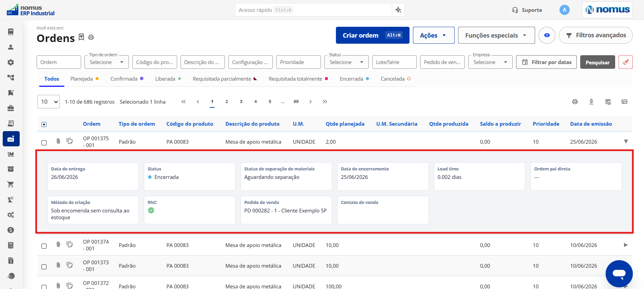
Task: Click the copy icon on the OP 001374 row
Action: click(70, 244)
